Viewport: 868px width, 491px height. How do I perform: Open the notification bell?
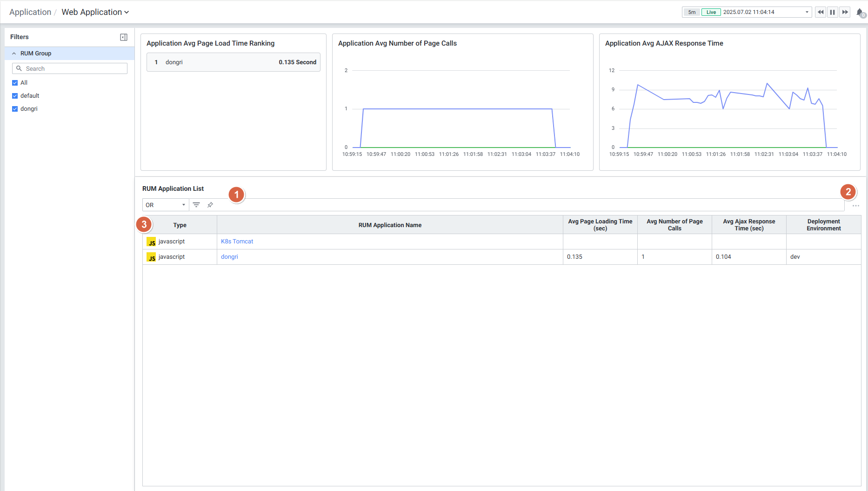pyautogui.click(x=860, y=13)
